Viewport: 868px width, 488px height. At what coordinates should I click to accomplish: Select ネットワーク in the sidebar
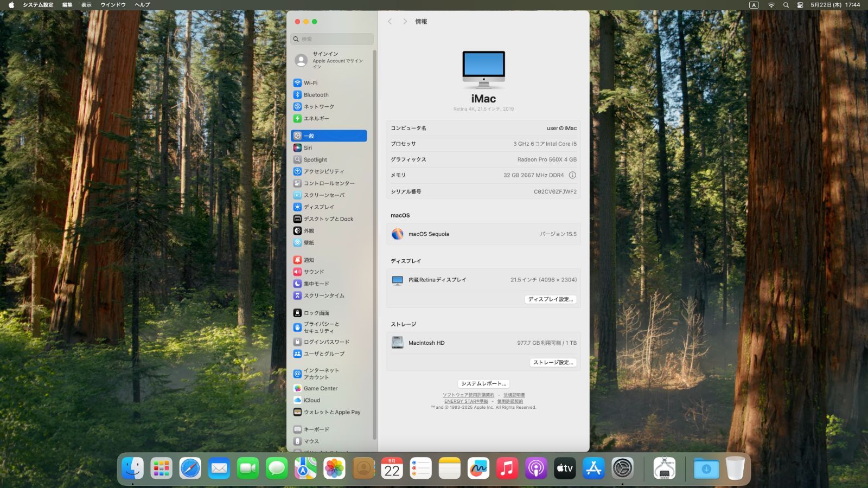[x=329, y=107]
